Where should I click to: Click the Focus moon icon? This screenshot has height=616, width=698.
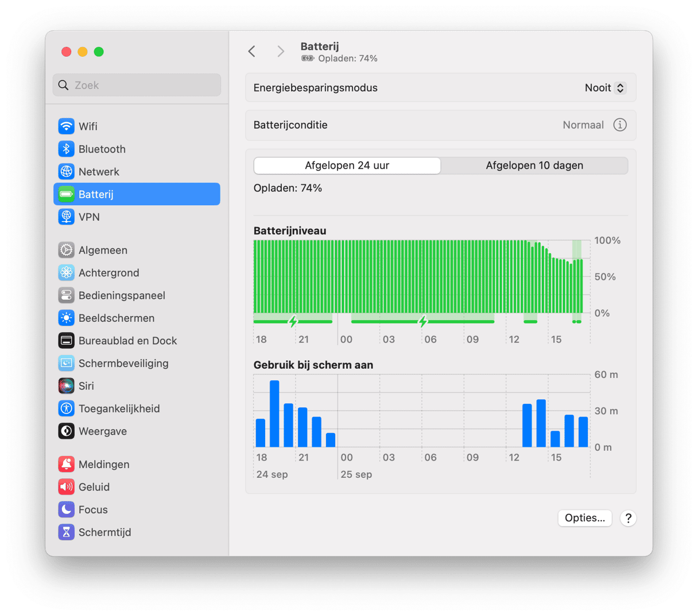tap(67, 509)
